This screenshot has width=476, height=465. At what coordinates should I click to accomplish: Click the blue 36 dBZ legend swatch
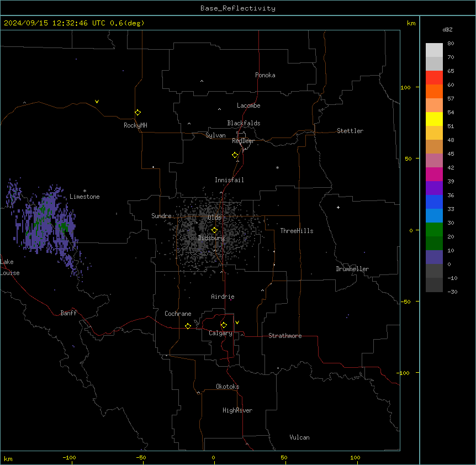coord(434,202)
